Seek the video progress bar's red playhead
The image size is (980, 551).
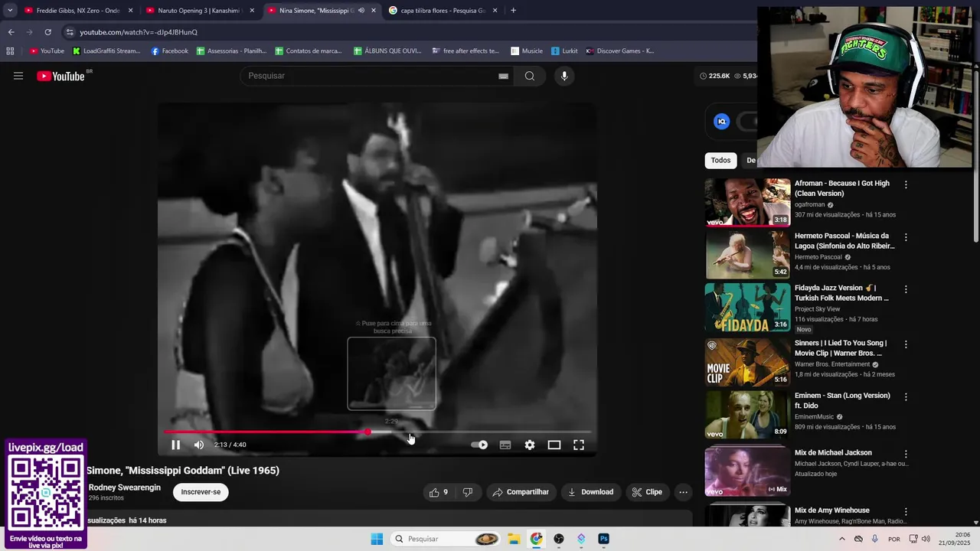[x=368, y=432]
